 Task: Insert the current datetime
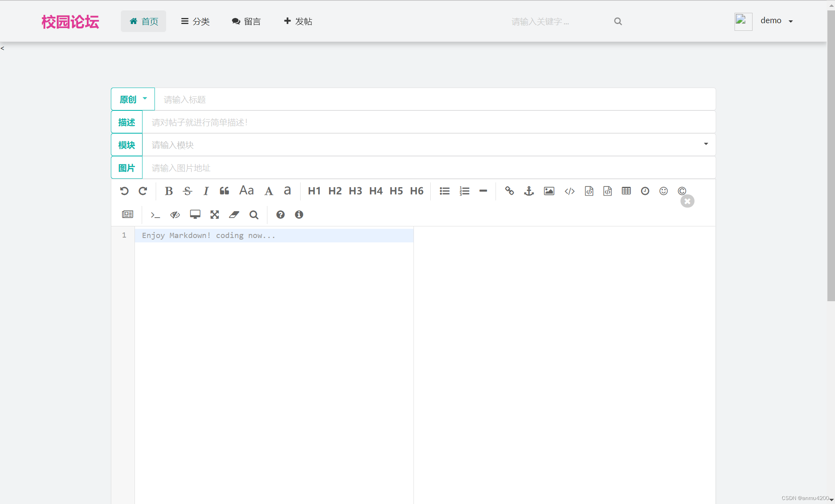point(645,191)
